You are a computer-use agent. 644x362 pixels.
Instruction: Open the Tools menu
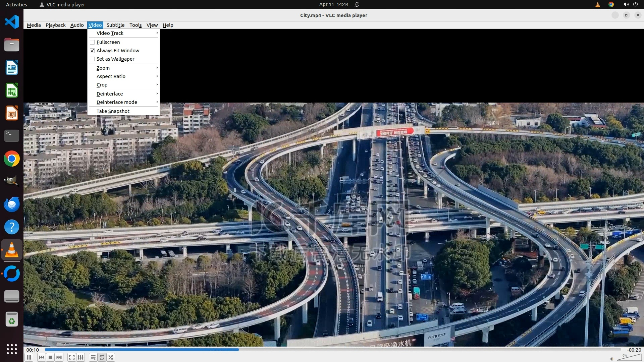point(136,25)
